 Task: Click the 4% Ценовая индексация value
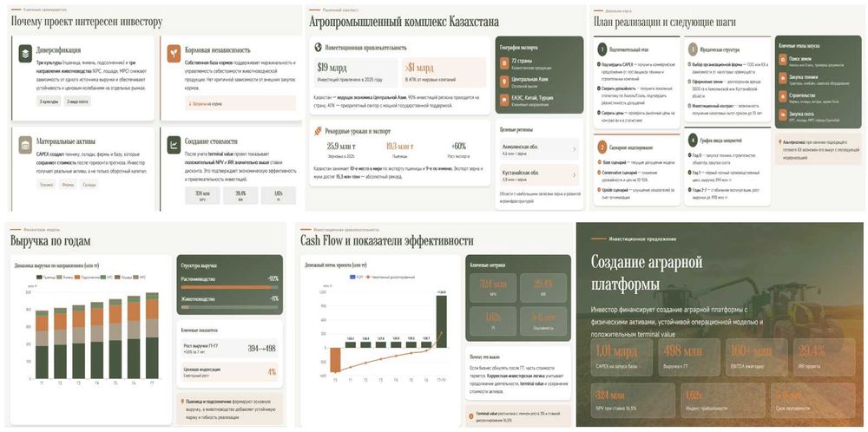[x=272, y=371]
